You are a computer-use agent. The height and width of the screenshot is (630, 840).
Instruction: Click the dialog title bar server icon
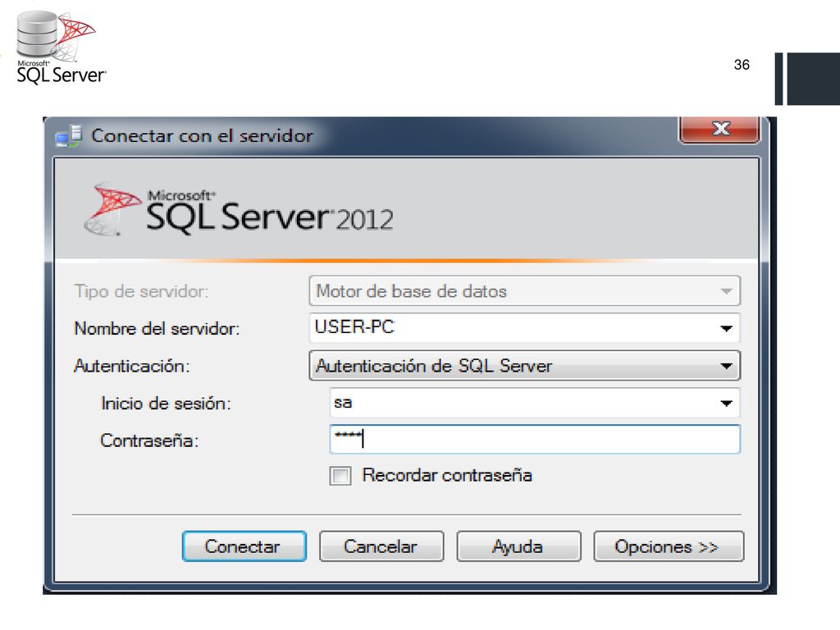pyautogui.click(x=69, y=135)
